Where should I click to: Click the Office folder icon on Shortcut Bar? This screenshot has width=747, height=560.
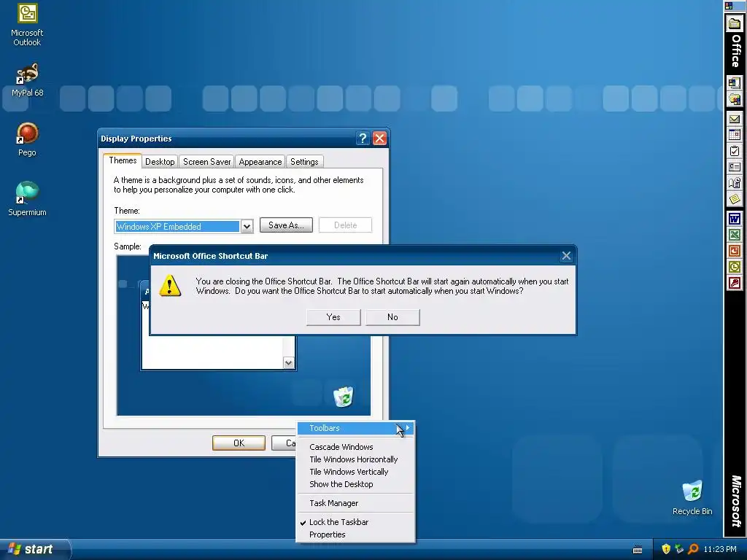(734, 24)
